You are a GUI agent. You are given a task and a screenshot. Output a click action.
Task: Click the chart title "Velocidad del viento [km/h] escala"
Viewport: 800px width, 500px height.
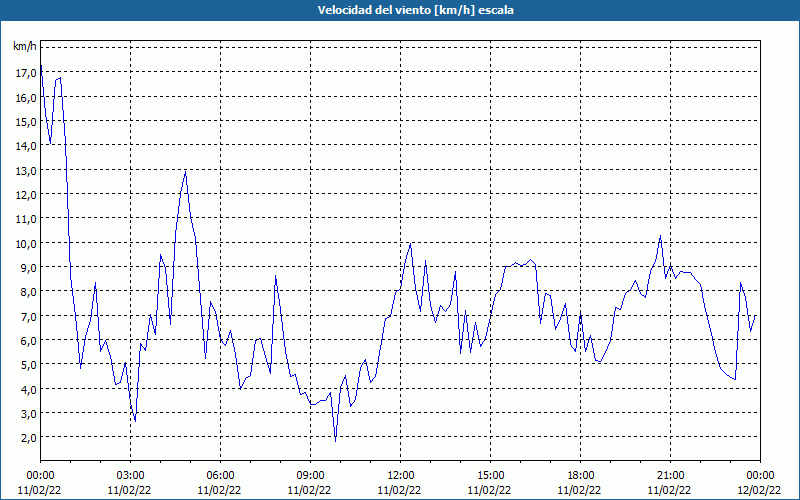(x=415, y=10)
